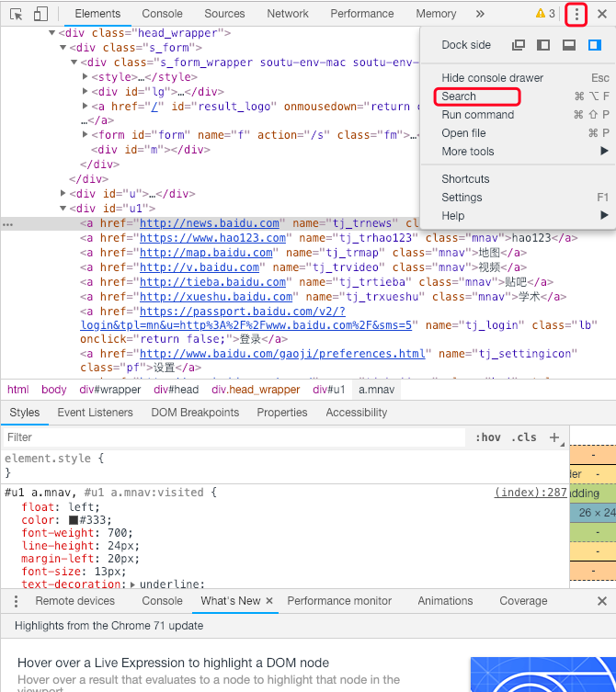This screenshot has width=616, height=692.
Task: Open the Performance tab
Action: click(x=362, y=14)
